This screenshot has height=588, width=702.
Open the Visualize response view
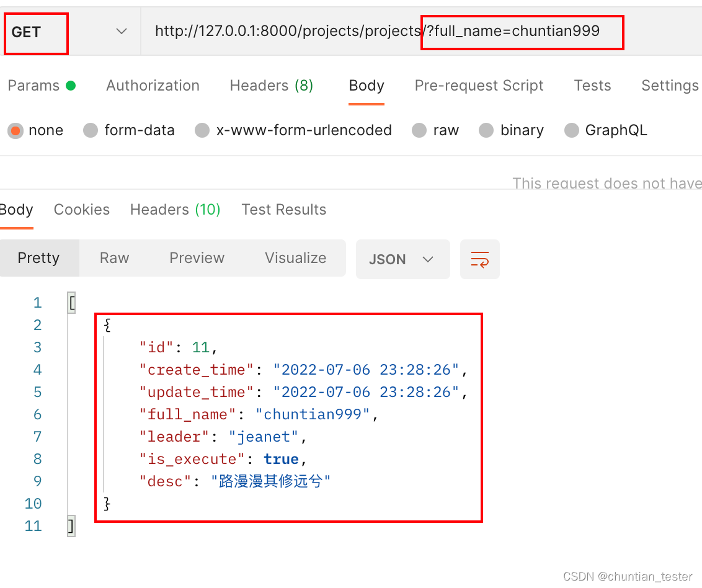pyautogui.click(x=295, y=258)
